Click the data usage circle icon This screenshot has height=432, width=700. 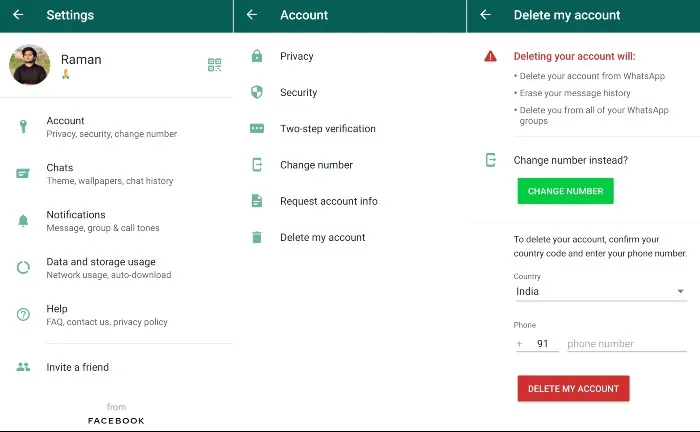[23, 267]
